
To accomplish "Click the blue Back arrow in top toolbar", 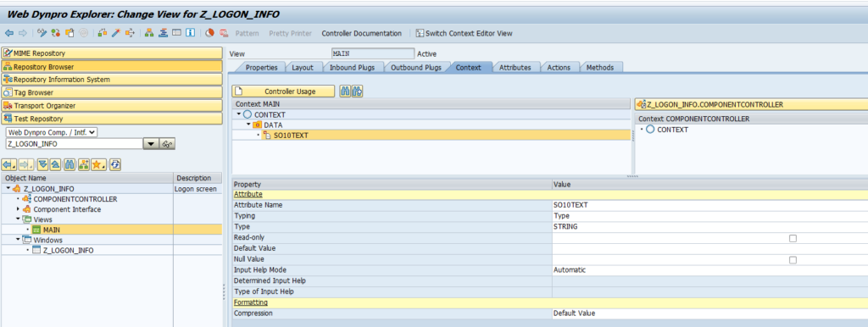I will [8, 33].
